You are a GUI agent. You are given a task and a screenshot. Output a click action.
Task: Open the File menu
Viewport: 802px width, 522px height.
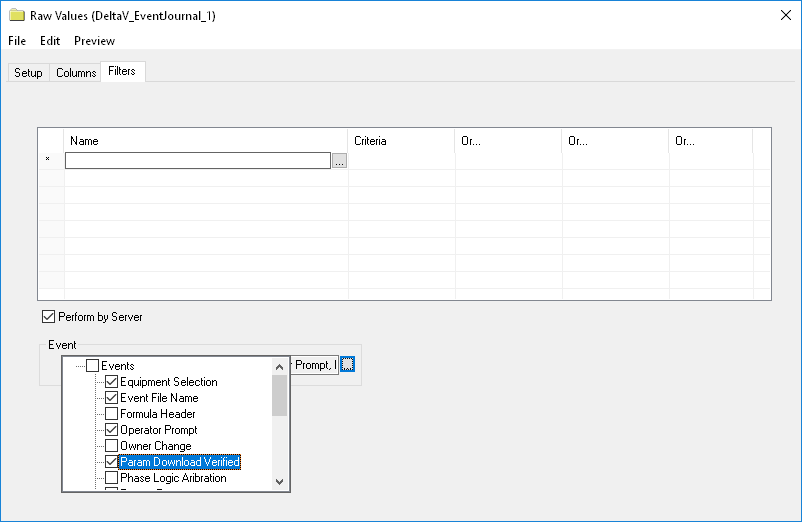(x=17, y=41)
